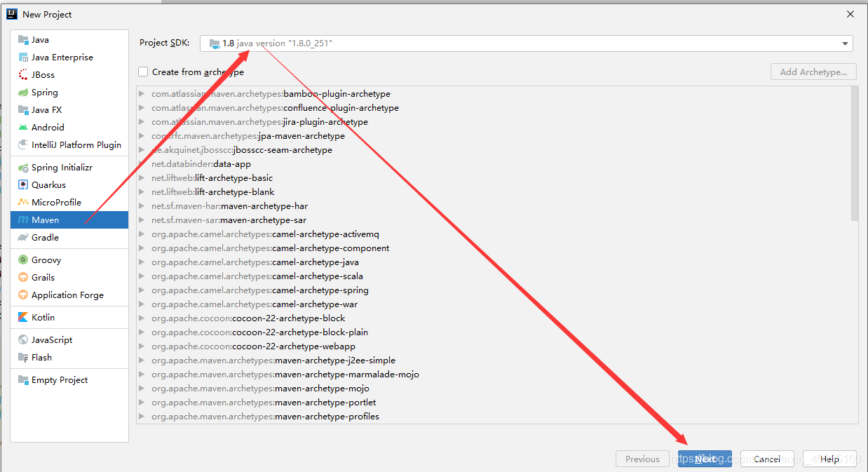Viewport: 868px width, 472px height.
Task: Expand camel-archetype-activemq entry
Action: [x=142, y=234]
